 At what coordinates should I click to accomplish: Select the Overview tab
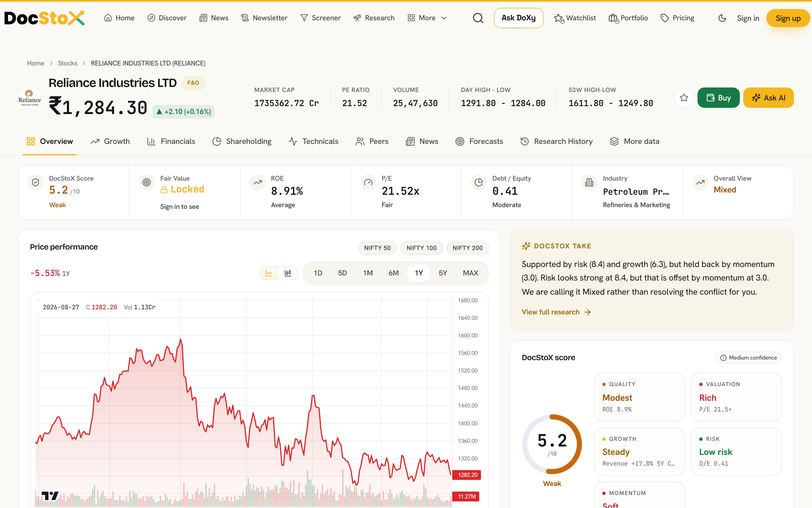[x=50, y=141]
